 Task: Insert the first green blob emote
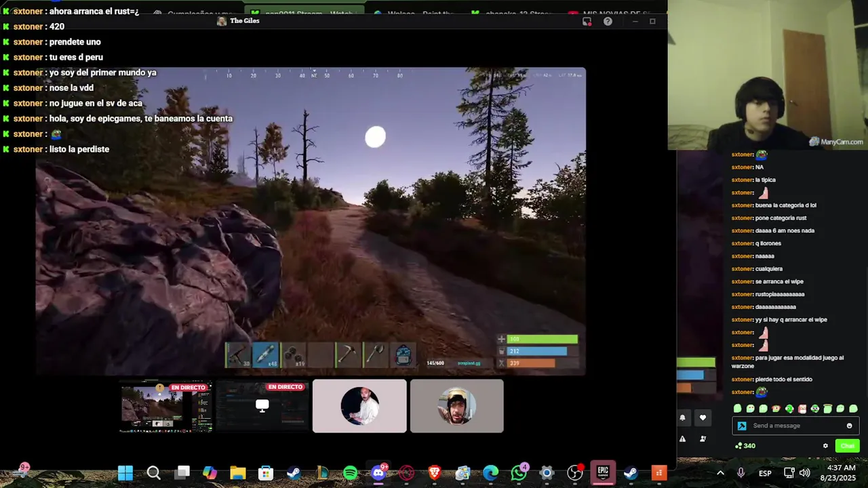(738, 409)
